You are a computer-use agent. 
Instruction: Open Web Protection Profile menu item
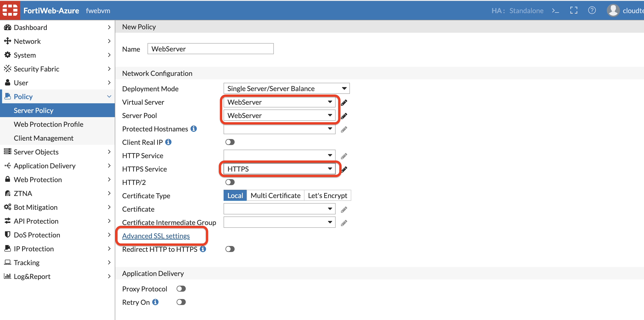point(57,124)
